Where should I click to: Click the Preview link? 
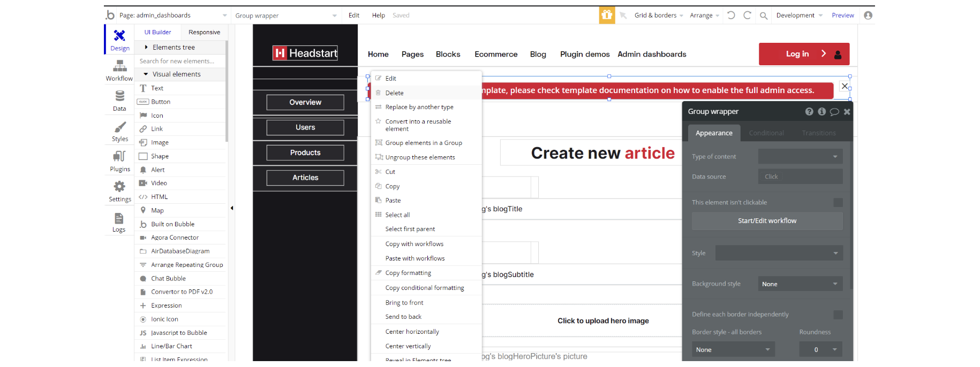(842, 16)
